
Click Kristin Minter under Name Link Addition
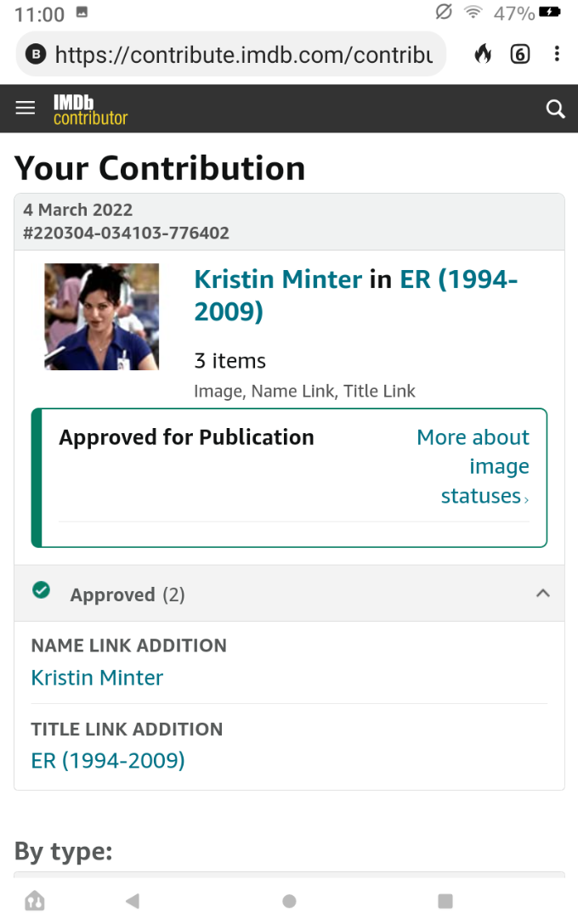(97, 678)
